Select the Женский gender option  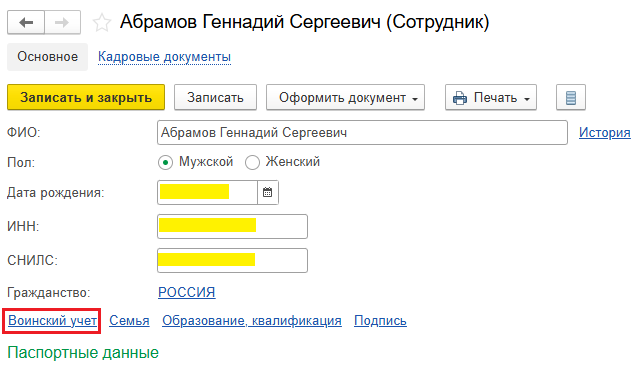click(x=252, y=163)
